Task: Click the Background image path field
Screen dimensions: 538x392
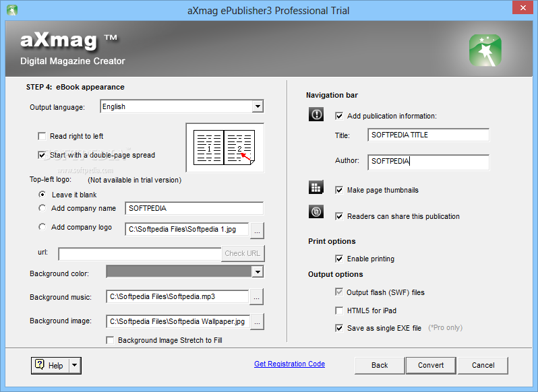Action: pos(178,321)
